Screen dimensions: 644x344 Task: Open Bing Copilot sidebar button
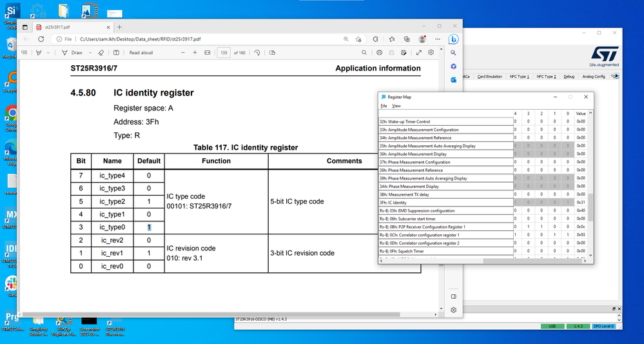[x=453, y=39]
